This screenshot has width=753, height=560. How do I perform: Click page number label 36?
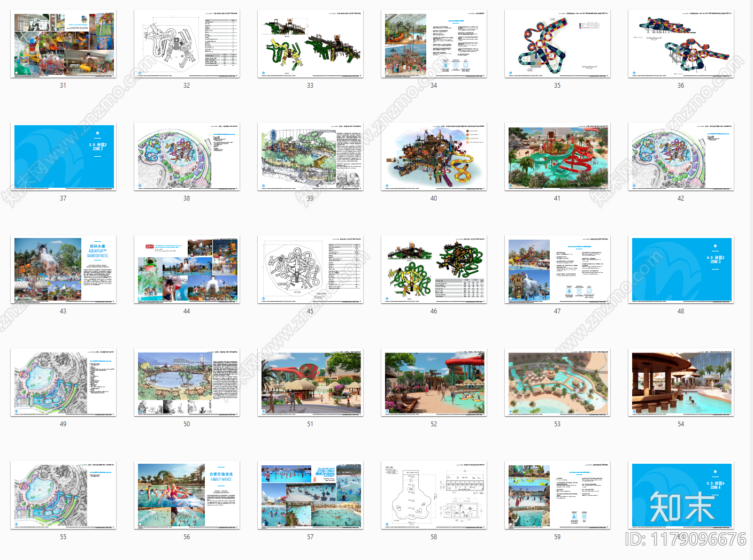click(x=681, y=86)
